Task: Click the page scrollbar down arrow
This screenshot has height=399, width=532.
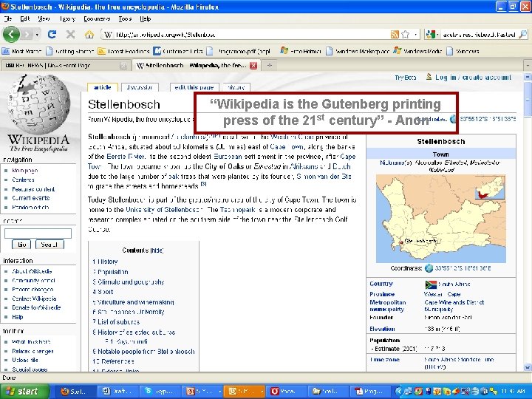Action: 528,367
